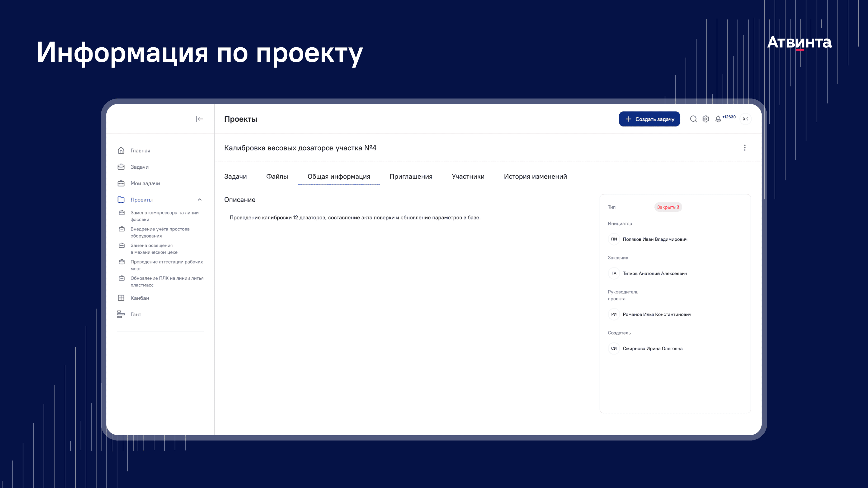The width and height of the screenshot is (868, 488).
Task: Open notifications bell icon
Action: pos(718,119)
